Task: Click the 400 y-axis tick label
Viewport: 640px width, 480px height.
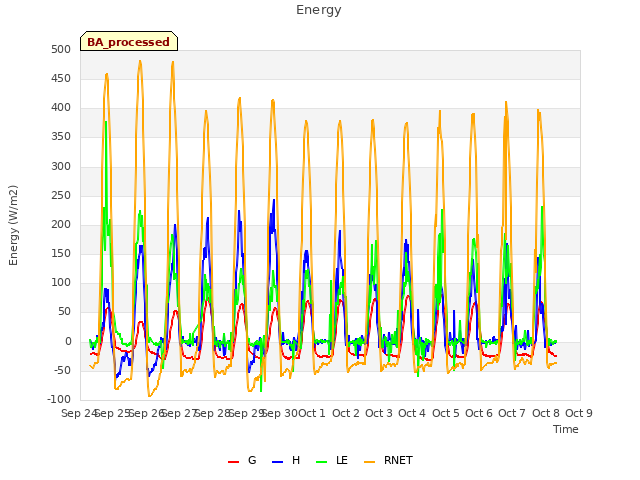Action: 61,108
